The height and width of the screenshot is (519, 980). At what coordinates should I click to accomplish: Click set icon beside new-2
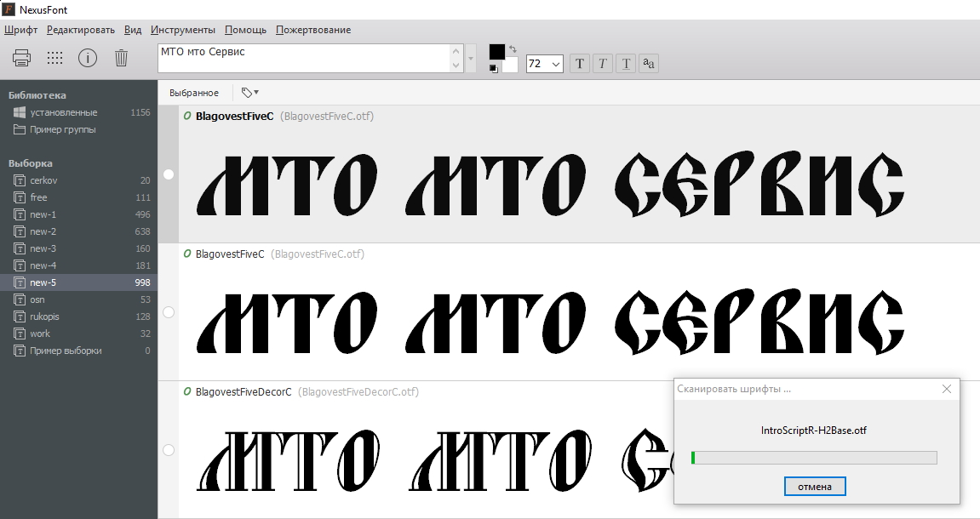click(20, 231)
